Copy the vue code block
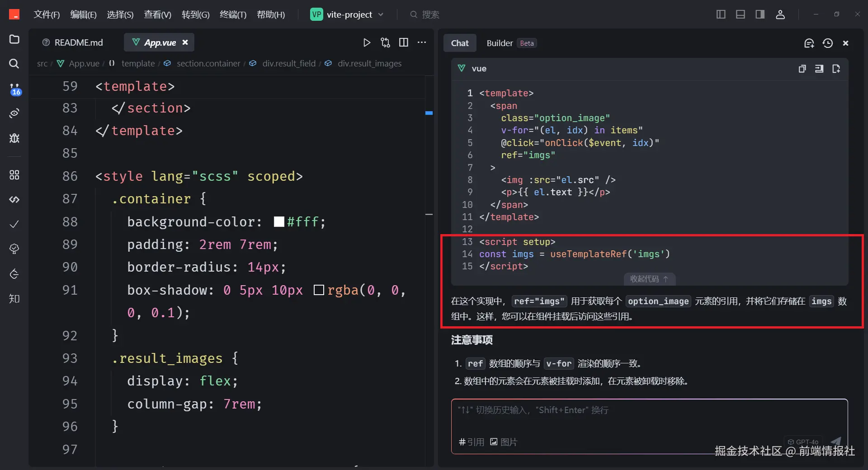This screenshot has height=470, width=868. tap(802, 69)
